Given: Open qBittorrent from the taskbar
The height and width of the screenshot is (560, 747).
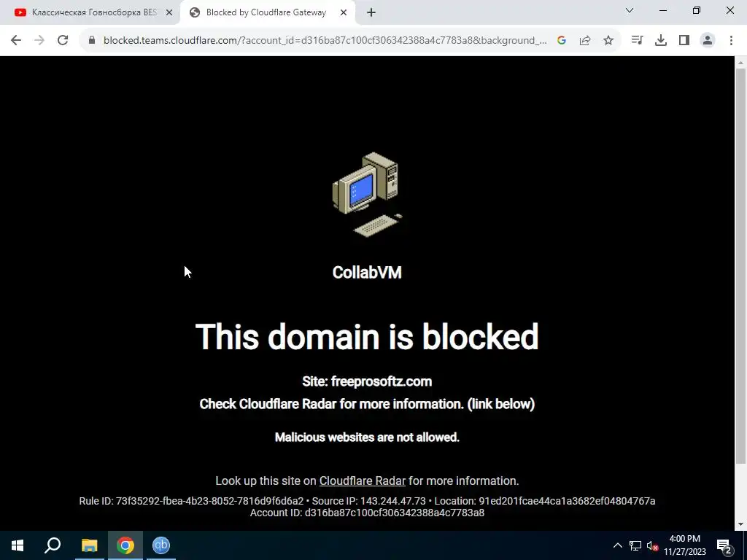Looking at the screenshot, I should (x=161, y=545).
